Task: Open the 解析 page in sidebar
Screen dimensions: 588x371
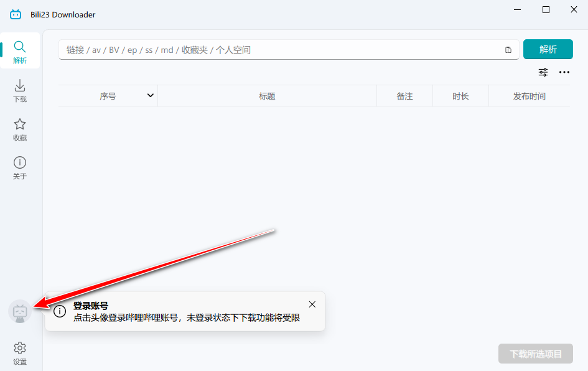Action: click(x=20, y=51)
